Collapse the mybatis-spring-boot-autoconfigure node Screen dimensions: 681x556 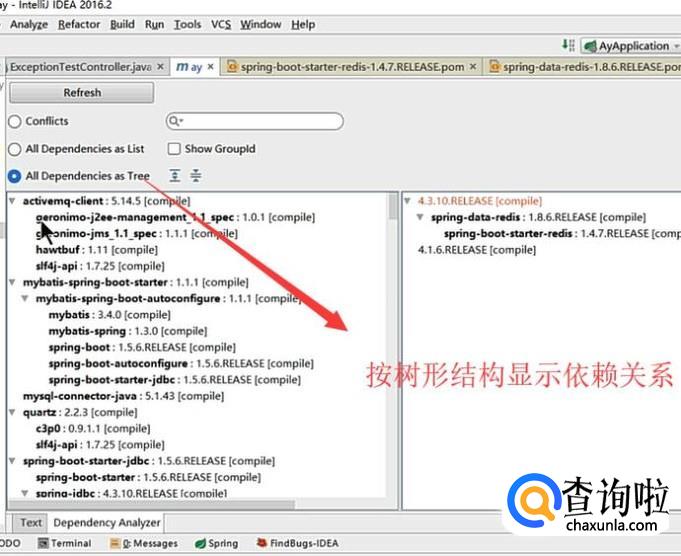[x=25, y=298]
